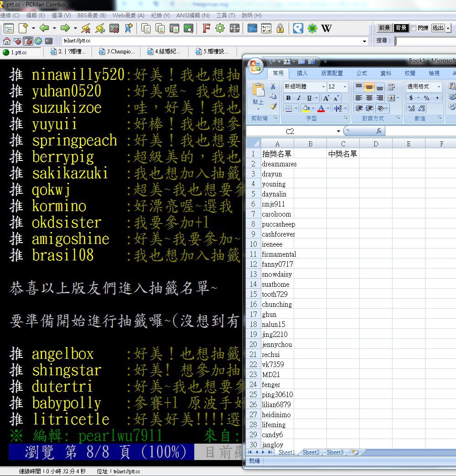Open the ANSI編輯 menu

pyautogui.click(x=192, y=16)
